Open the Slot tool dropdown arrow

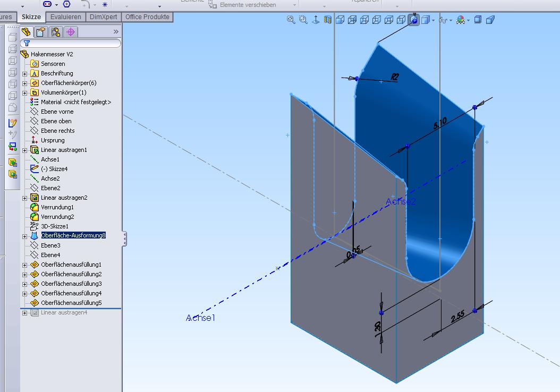56,5
